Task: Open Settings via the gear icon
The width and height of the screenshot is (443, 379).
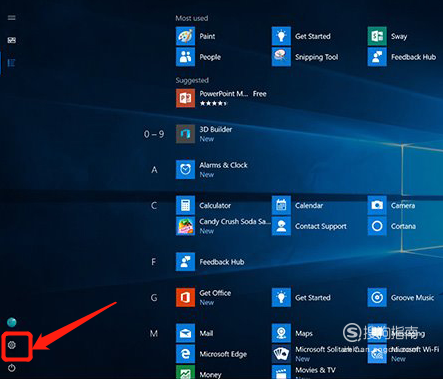Action: pos(12,345)
